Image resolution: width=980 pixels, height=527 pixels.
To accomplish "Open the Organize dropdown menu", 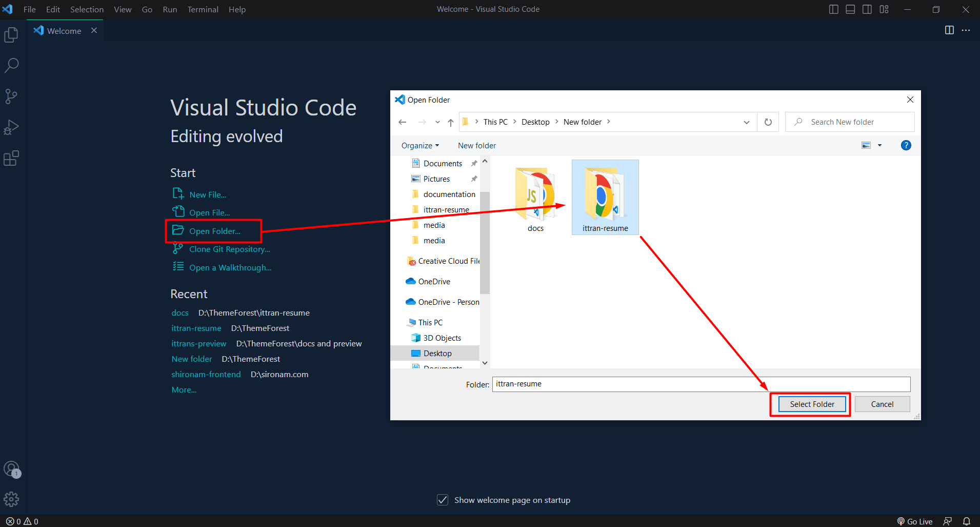I will (420, 145).
